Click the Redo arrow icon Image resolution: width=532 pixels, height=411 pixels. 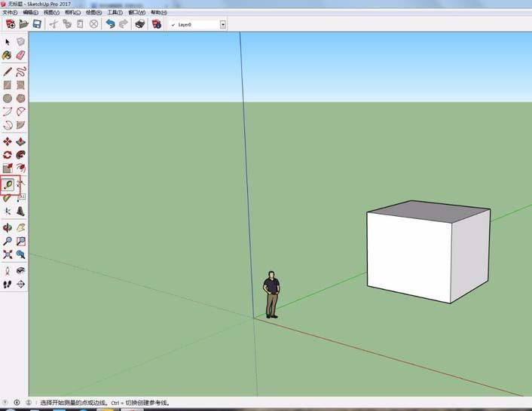[x=124, y=24]
